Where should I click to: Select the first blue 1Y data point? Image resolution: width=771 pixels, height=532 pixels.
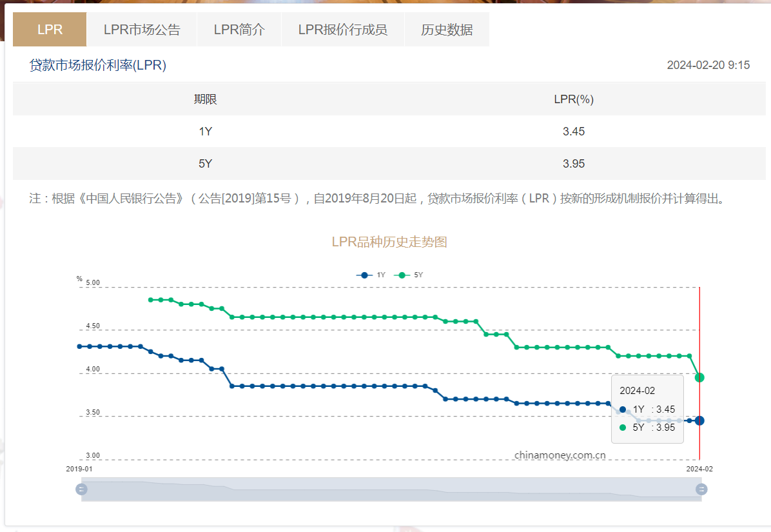point(79,346)
